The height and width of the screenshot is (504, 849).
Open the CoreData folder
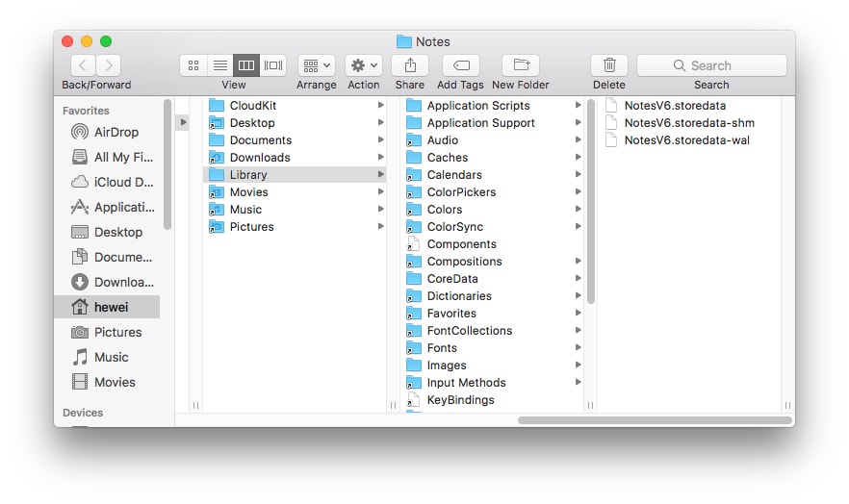pos(493,279)
